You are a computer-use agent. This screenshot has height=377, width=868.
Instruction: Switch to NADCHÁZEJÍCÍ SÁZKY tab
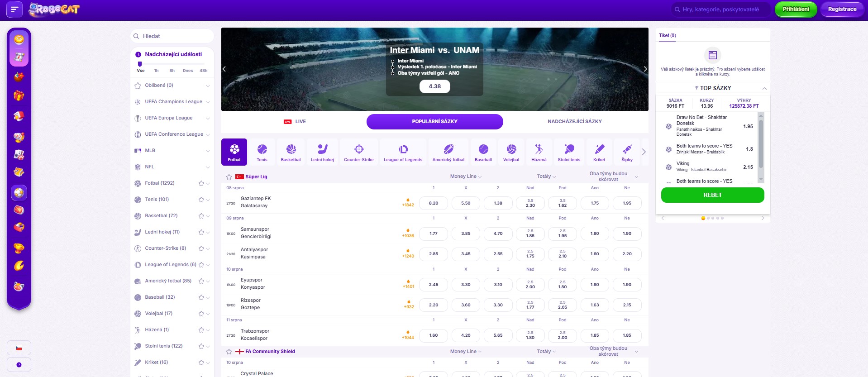tap(575, 122)
